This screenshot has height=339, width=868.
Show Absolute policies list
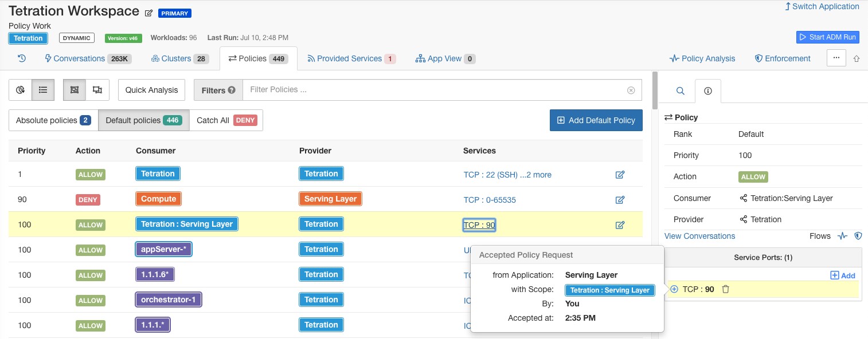pyautogui.click(x=53, y=120)
